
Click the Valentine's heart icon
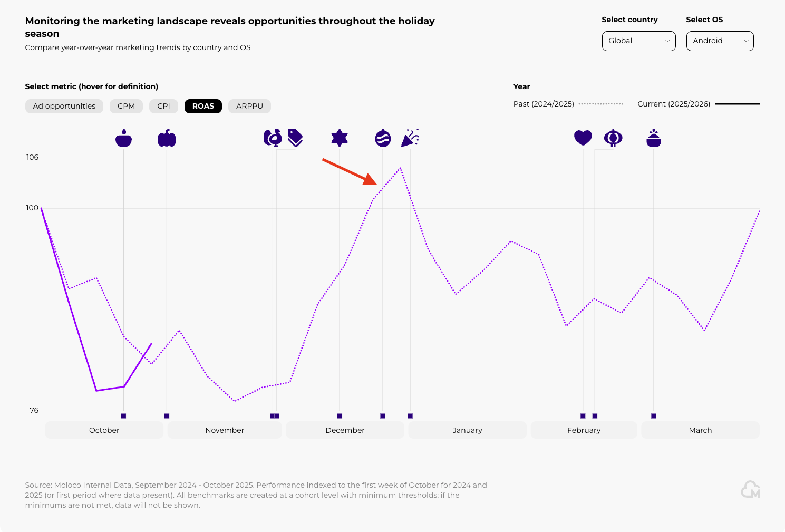point(583,138)
